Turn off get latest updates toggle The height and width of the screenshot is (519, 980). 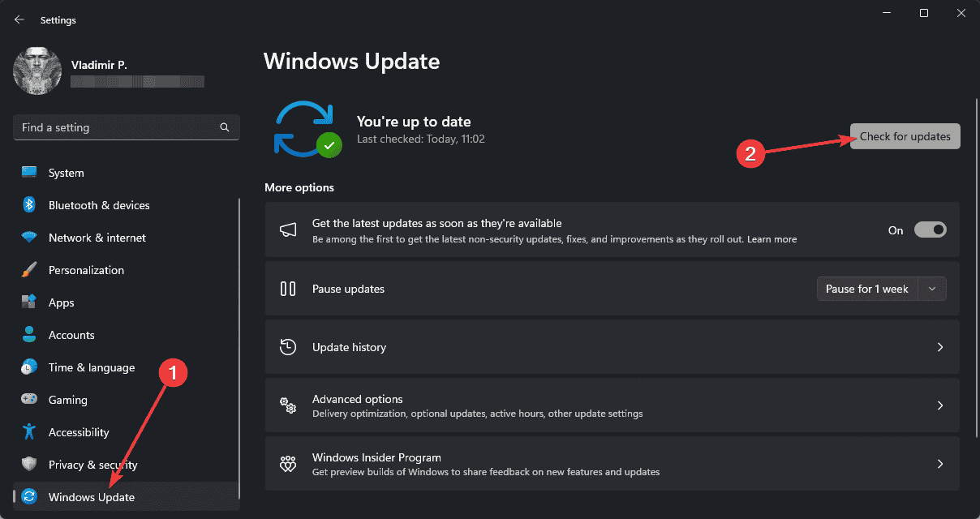tap(931, 230)
